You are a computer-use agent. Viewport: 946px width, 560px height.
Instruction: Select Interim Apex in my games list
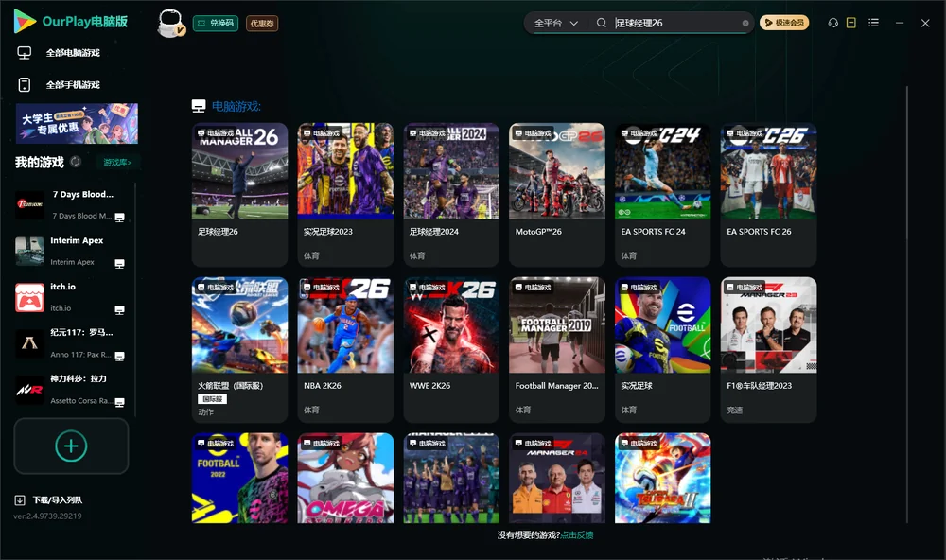pyautogui.click(x=71, y=251)
